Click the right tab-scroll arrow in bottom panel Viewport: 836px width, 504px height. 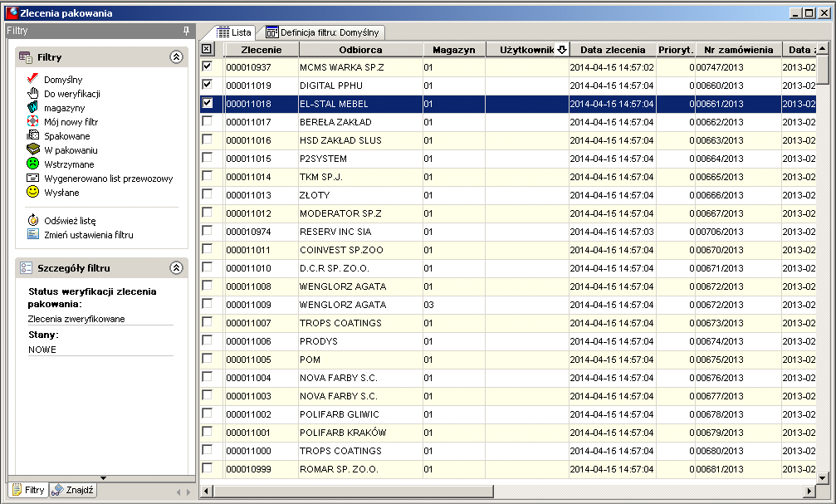pyautogui.click(x=188, y=492)
